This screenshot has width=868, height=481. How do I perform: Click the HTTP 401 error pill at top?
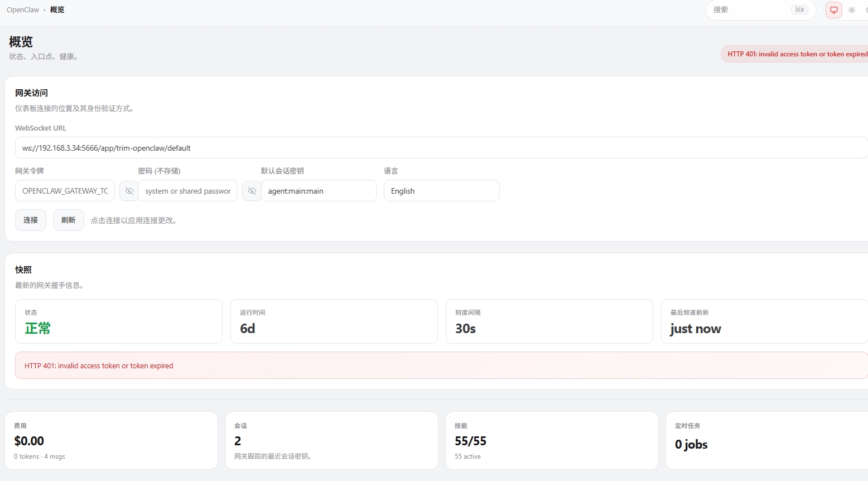tap(795, 54)
